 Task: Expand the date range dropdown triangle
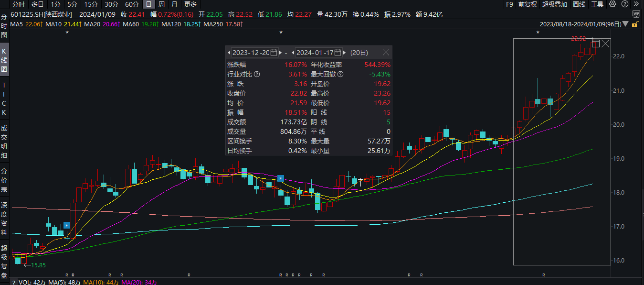pyautogui.click(x=627, y=24)
